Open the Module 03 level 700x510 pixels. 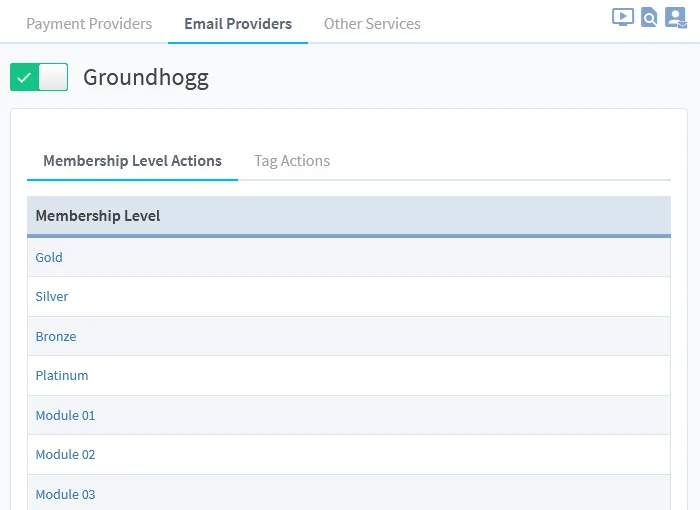(65, 494)
